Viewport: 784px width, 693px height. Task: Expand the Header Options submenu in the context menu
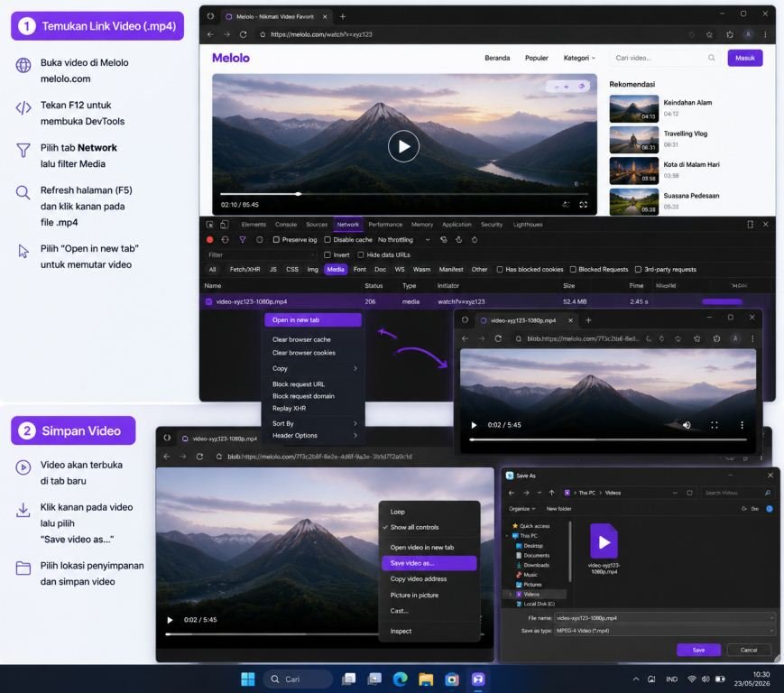[313, 436]
